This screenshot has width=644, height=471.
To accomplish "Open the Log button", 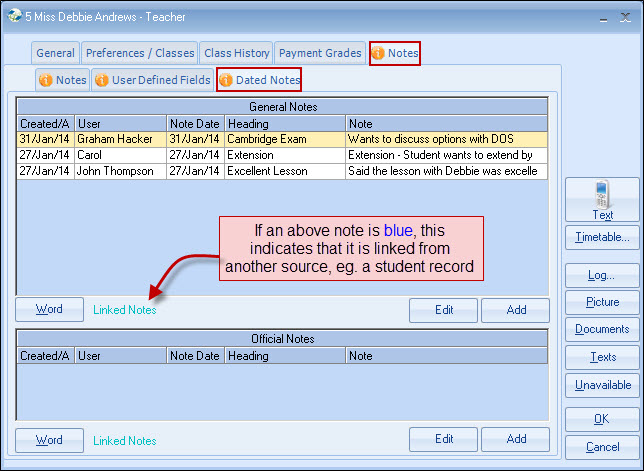I will [602, 275].
